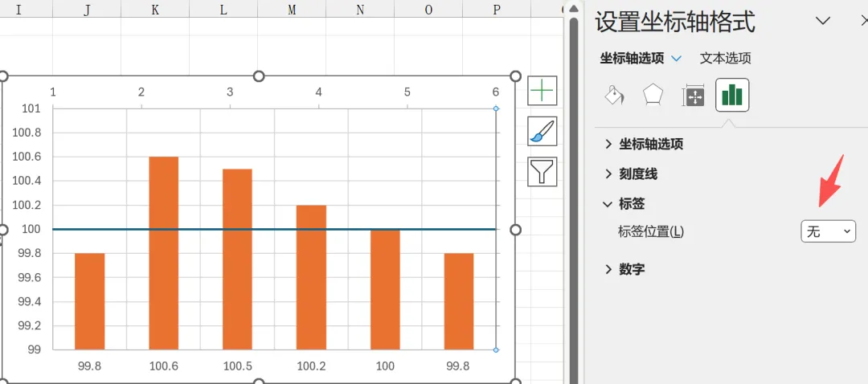
Task: Expand the 刻度线 section
Action: click(631, 174)
